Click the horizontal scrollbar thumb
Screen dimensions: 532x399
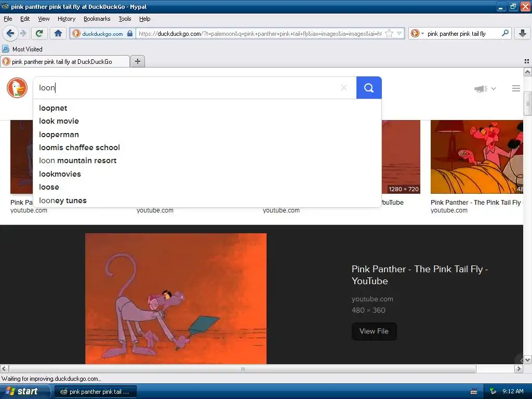click(x=243, y=368)
